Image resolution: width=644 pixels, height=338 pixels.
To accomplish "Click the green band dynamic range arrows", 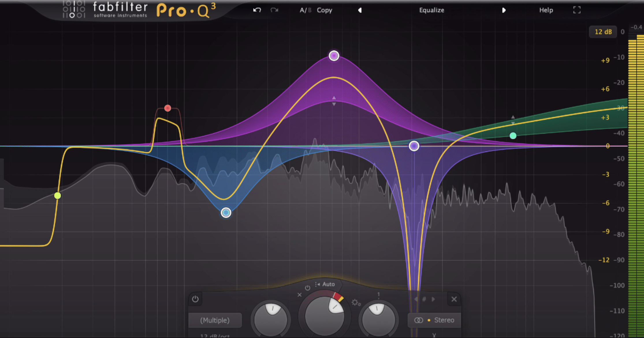I will (x=513, y=120).
